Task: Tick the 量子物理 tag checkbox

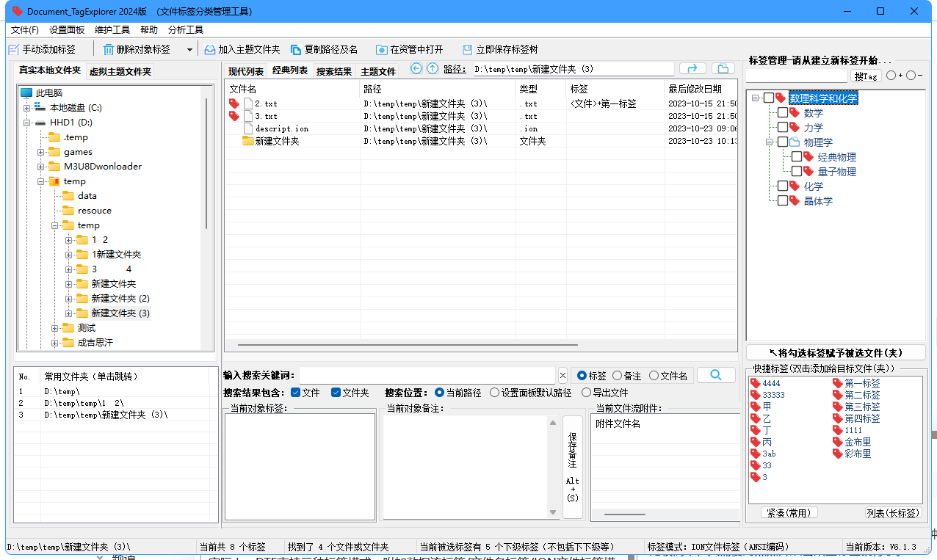Action: pyautogui.click(x=797, y=171)
